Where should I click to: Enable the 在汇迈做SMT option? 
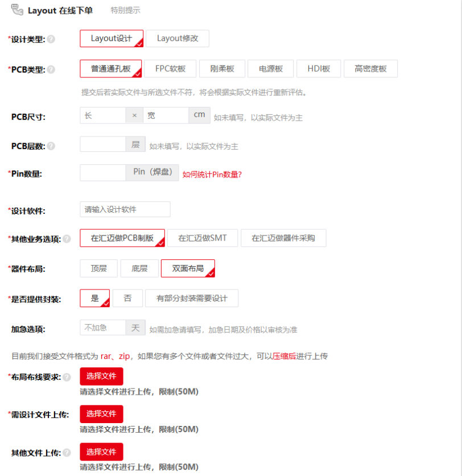[202, 238]
